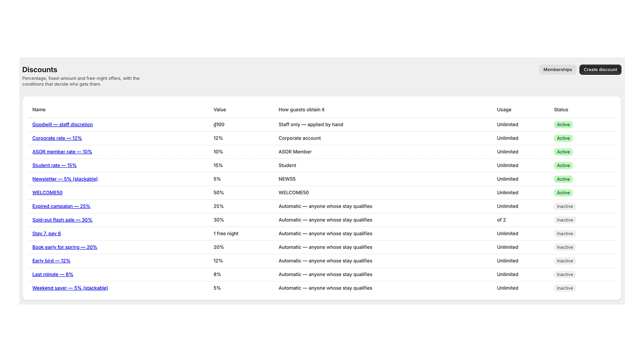The image size is (644, 362).
Task: View Expired campaign — 25% discount
Action: coord(61,206)
